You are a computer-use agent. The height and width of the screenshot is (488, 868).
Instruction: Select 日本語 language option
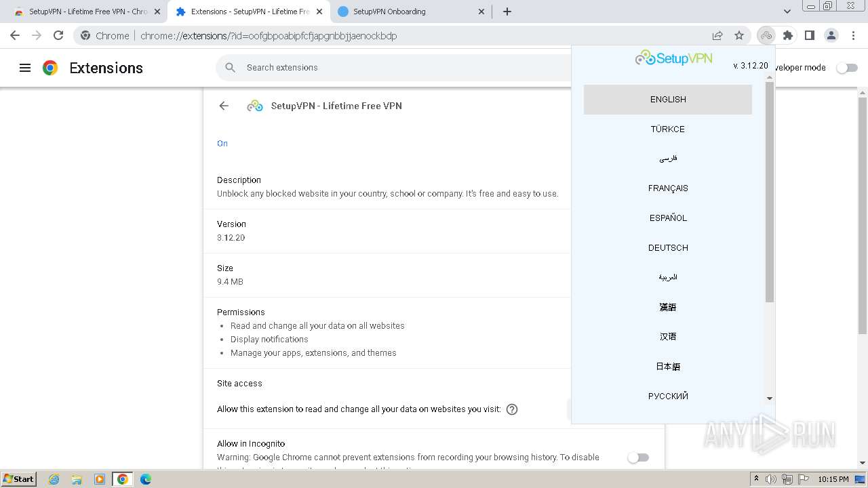(668, 366)
